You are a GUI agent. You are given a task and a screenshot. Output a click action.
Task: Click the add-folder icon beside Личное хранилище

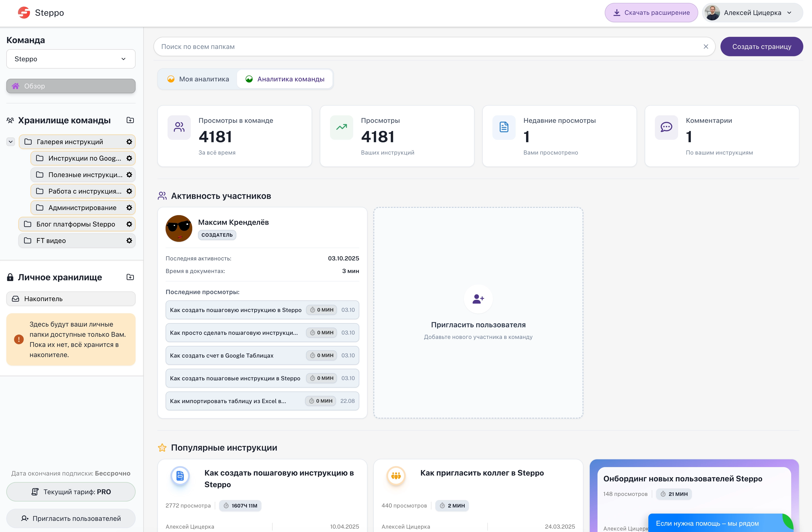130,277
